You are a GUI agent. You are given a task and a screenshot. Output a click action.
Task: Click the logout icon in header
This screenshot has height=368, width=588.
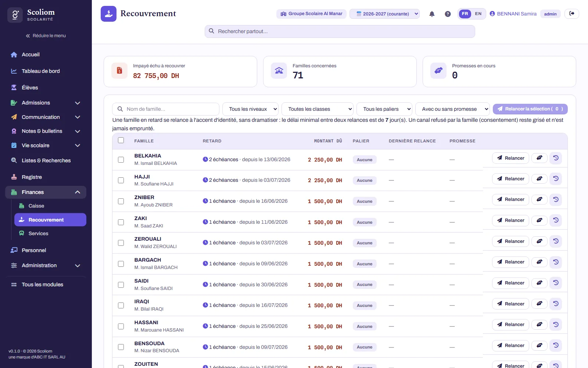click(572, 14)
